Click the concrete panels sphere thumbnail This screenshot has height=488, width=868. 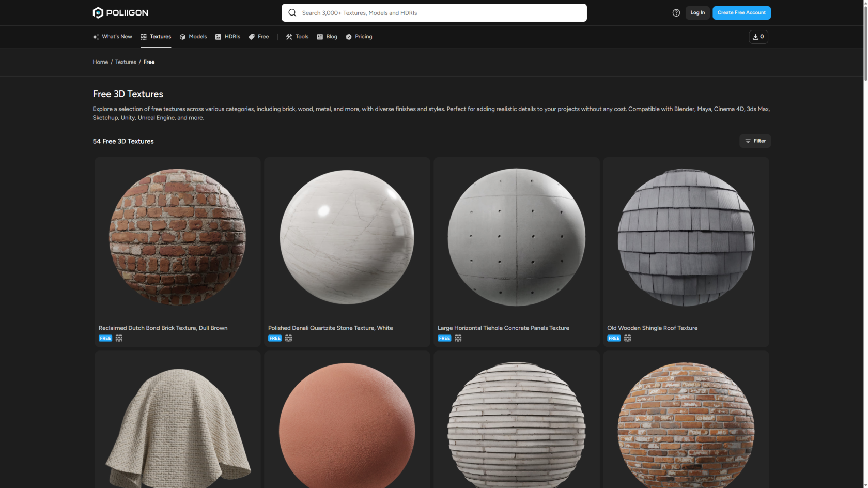[517, 237]
